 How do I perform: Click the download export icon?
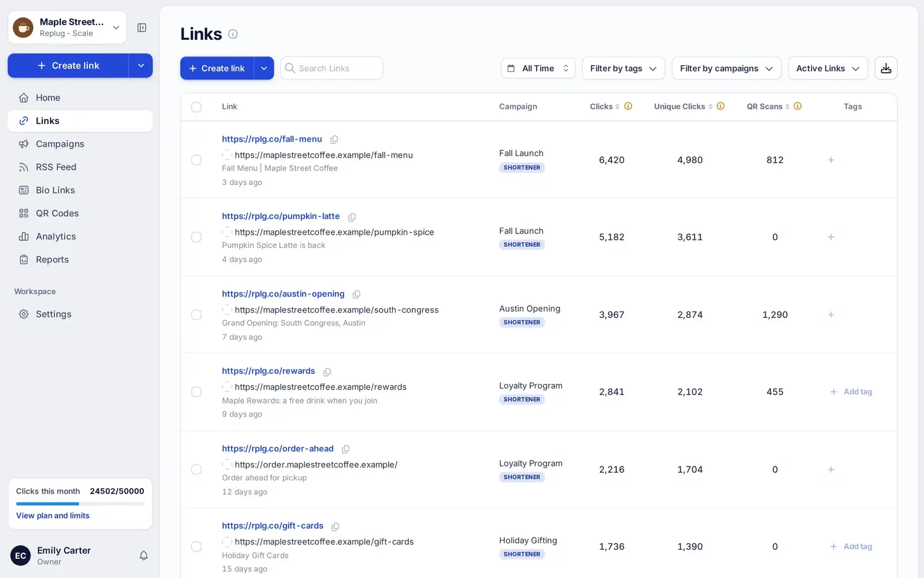pos(886,68)
